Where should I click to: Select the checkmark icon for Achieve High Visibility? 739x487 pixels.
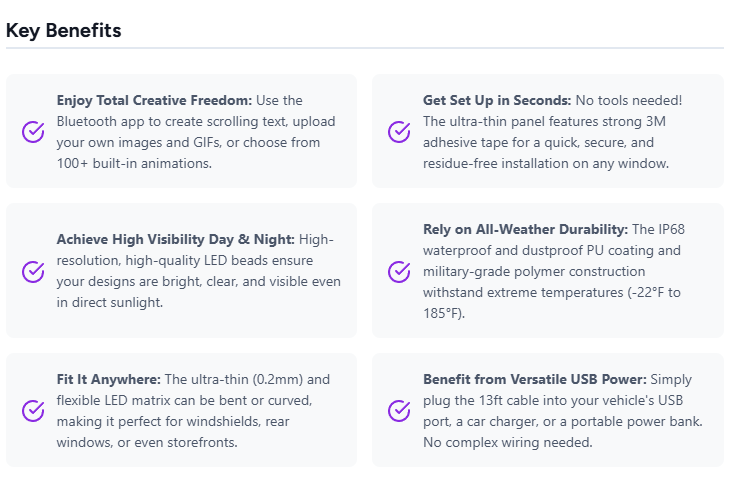33,271
